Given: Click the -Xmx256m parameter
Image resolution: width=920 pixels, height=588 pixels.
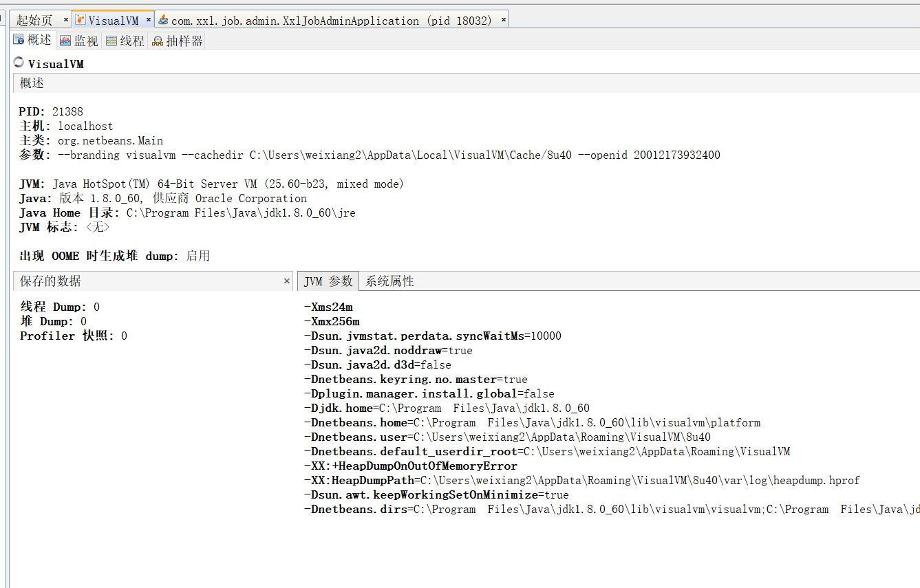Looking at the screenshot, I should (x=332, y=321).
